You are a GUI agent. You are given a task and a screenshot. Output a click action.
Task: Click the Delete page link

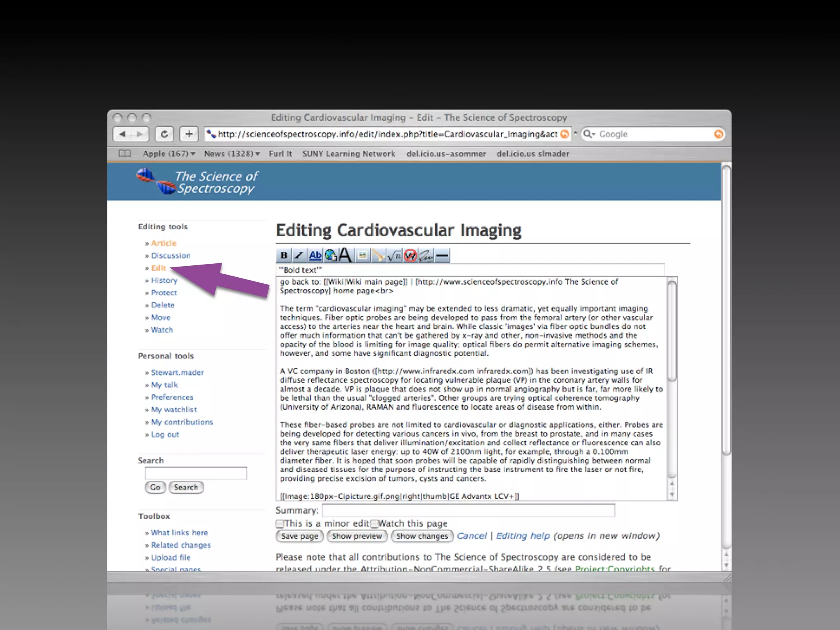(163, 305)
